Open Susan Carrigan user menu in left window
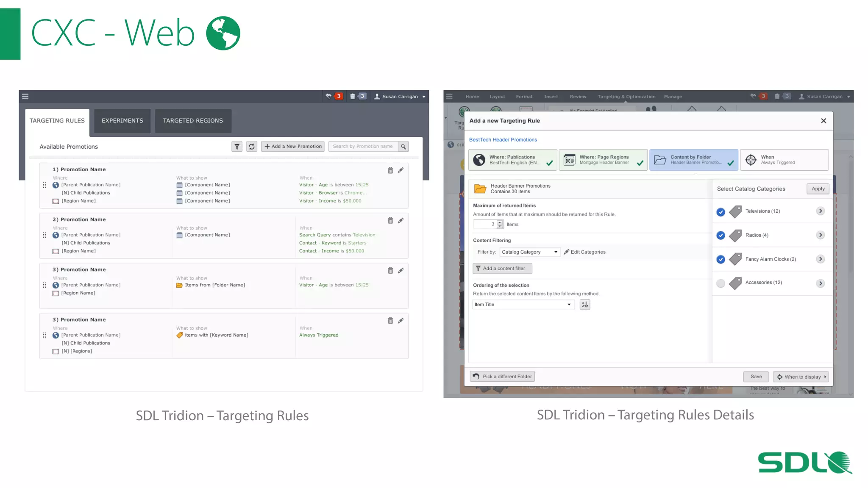Viewport: 868px width, 488px height. tap(400, 97)
